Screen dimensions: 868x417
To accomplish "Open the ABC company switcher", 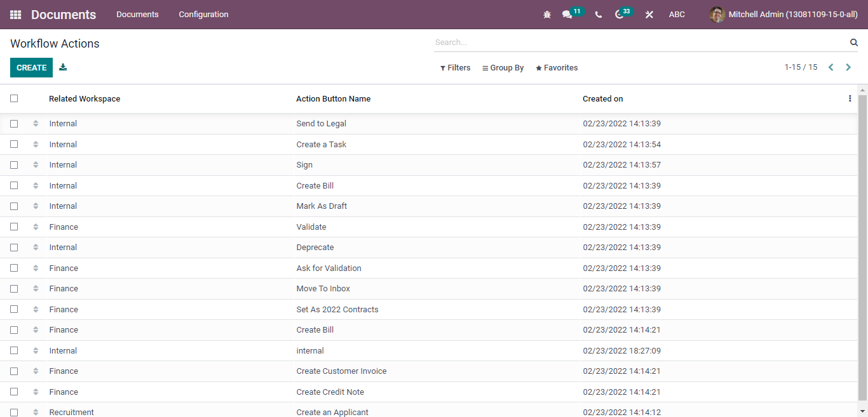I will [x=677, y=15].
